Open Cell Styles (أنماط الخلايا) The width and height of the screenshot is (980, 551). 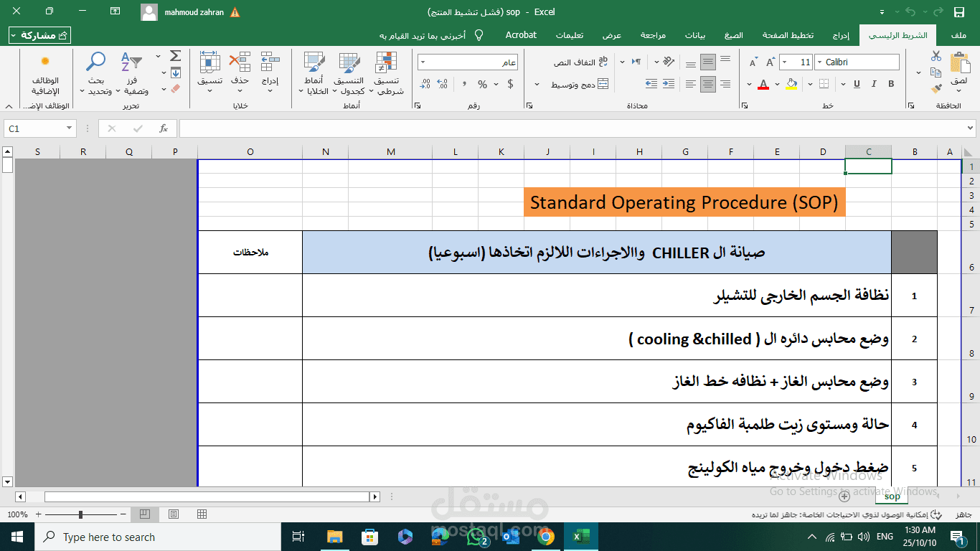pos(314,73)
